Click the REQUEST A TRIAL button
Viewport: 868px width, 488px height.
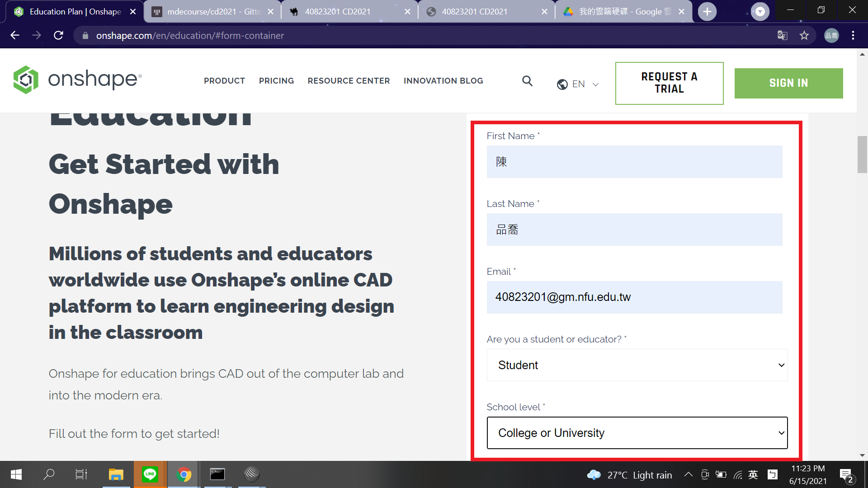point(669,83)
